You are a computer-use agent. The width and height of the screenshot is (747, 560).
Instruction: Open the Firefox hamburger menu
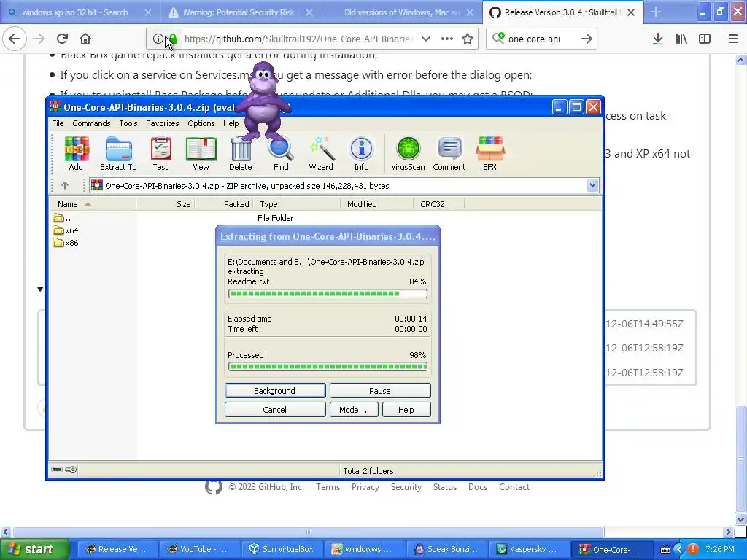click(x=733, y=39)
